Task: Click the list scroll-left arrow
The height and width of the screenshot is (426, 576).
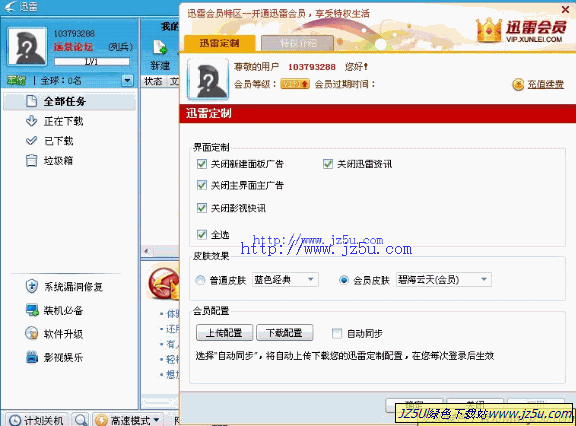Action: (146, 251)
